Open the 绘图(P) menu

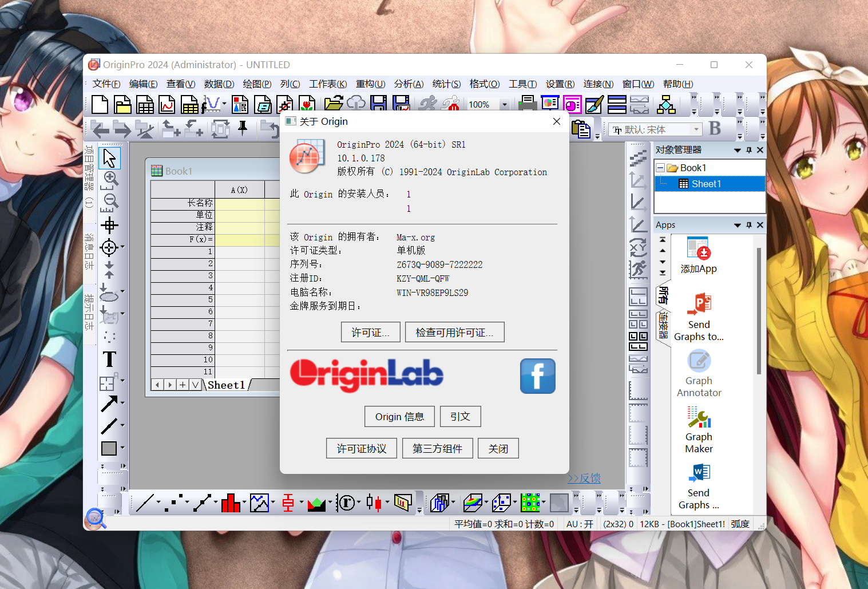tap(257, 84)
